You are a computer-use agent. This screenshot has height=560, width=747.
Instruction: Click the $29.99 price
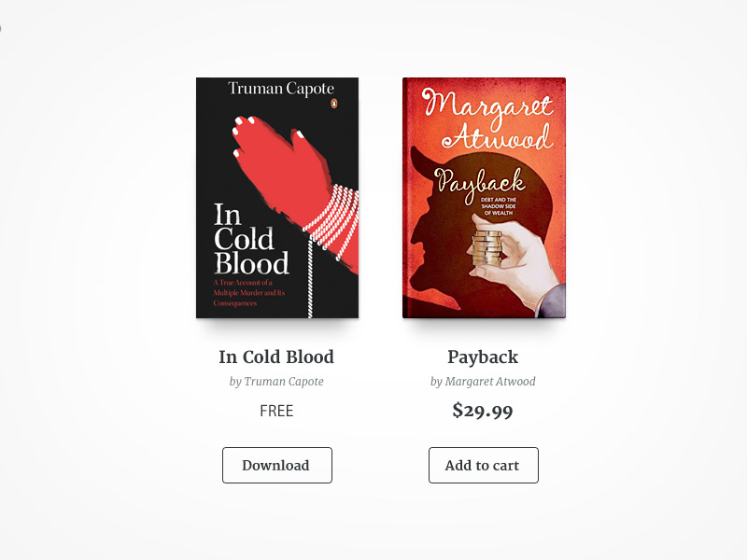[x=483, y=411]
